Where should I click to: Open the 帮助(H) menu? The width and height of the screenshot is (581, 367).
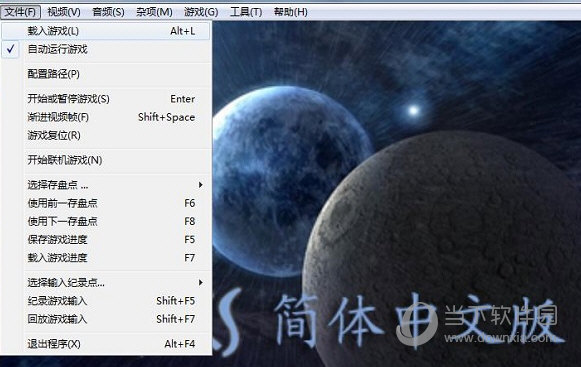(291, 12)
